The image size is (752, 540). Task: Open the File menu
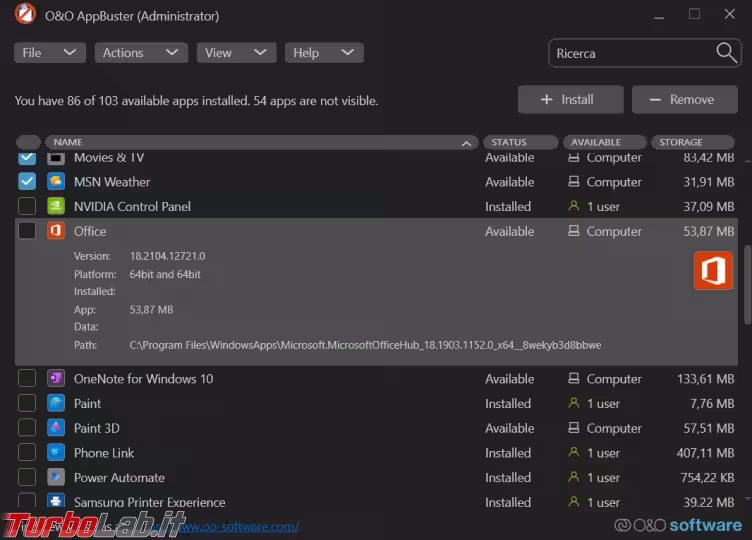(x=50, y=53)
